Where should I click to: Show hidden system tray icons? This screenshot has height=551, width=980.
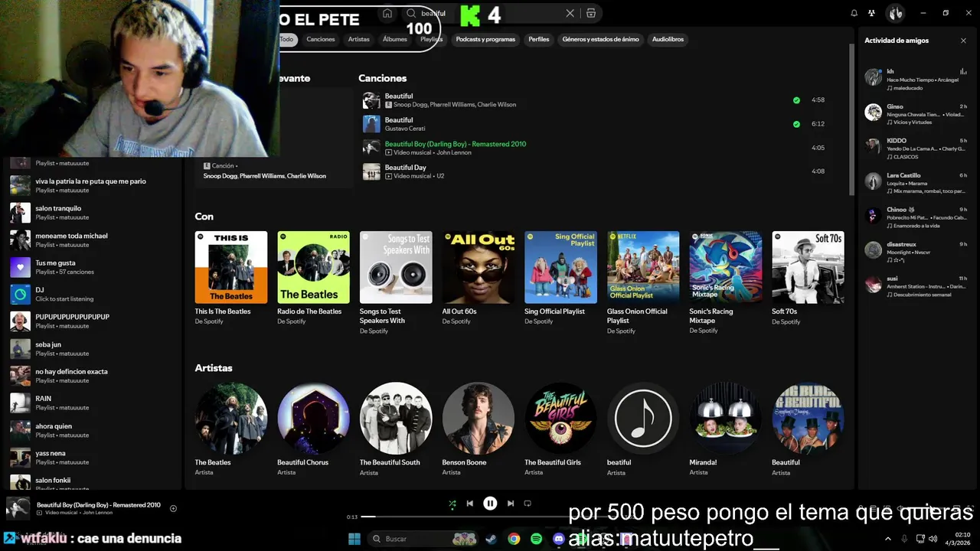point(888,539)
